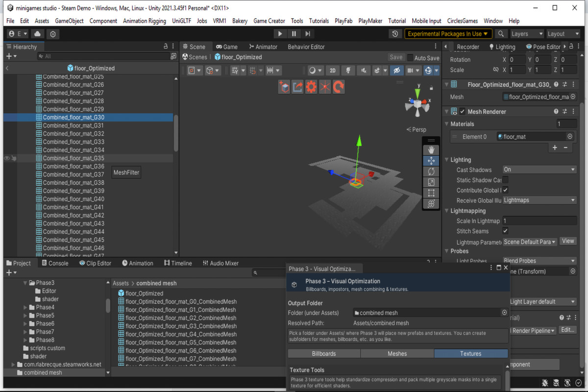Click the orange circular arrow overlay icon
The width and height of the screenshot is (588, 392).
pos(339,87)
